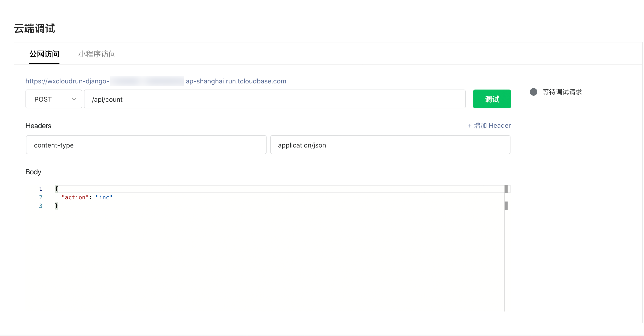The width and height of the screenshot is (644, 336).
Task: Click the "action" key in the body editor
Action: (x=75, y=197)
